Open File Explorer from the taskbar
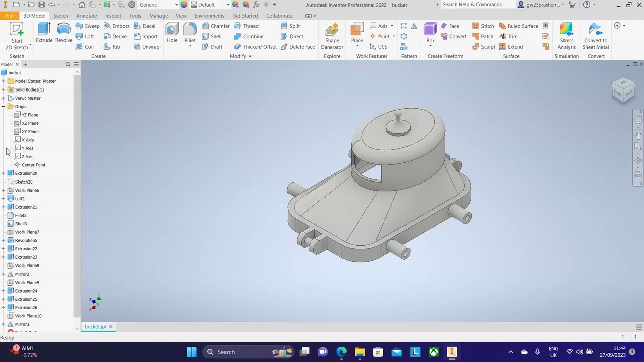Screen dimensions: 644x362 [359, 352]
